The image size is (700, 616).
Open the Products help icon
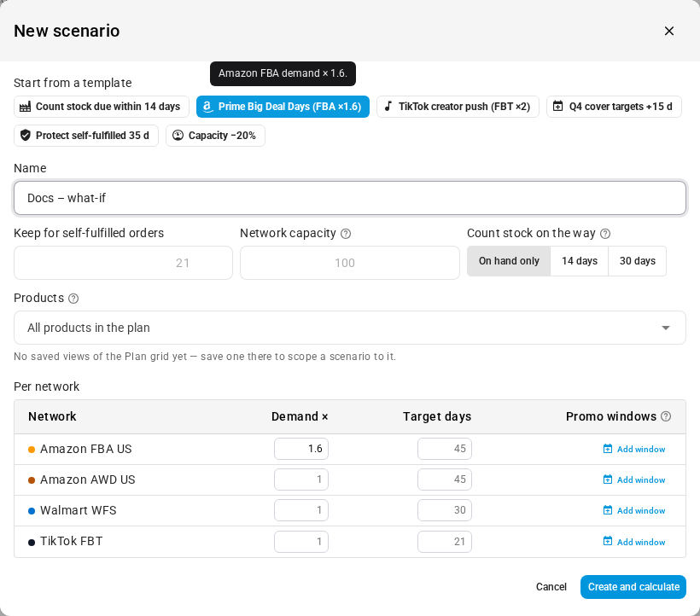(x=73, y=299)
